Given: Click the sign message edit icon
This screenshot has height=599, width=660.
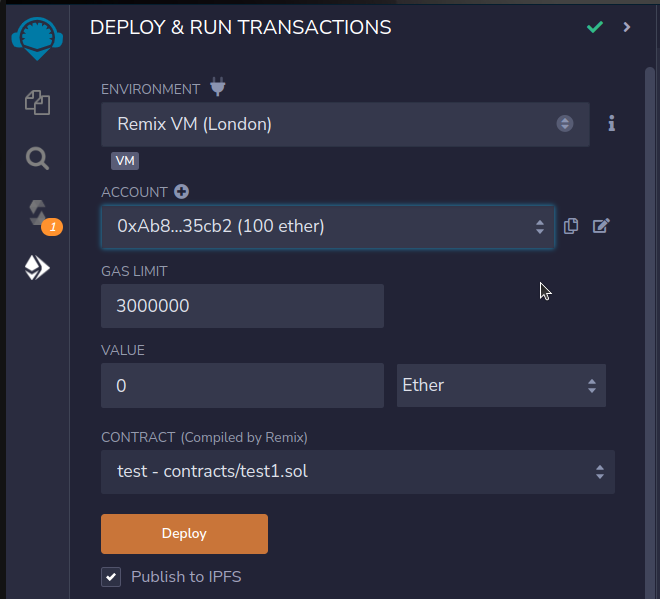Looking at the screenshot, I should pyautogui.click(x=601, y=226).
